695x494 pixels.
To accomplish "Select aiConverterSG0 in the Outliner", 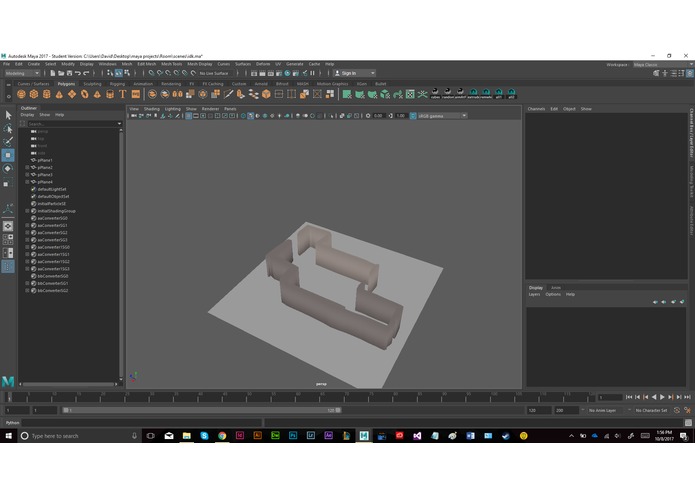I will [52, 218].
